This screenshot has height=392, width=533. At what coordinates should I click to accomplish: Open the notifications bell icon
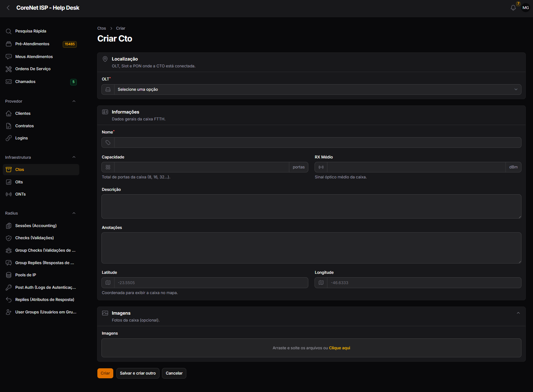[513, 8]
